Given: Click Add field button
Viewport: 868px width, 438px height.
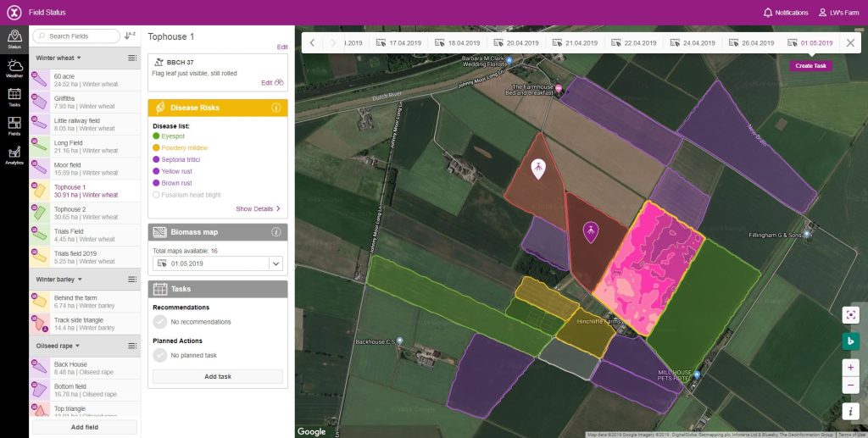Looking at the screenshot, I should click(x=85, y=427).
